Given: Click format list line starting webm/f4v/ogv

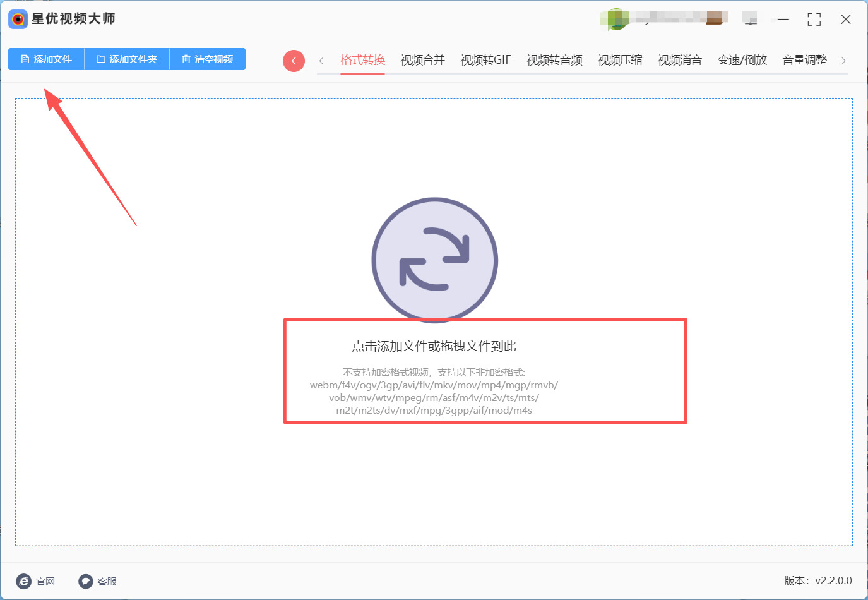Looking at the screenshot, I should click(x=434, y=385).
